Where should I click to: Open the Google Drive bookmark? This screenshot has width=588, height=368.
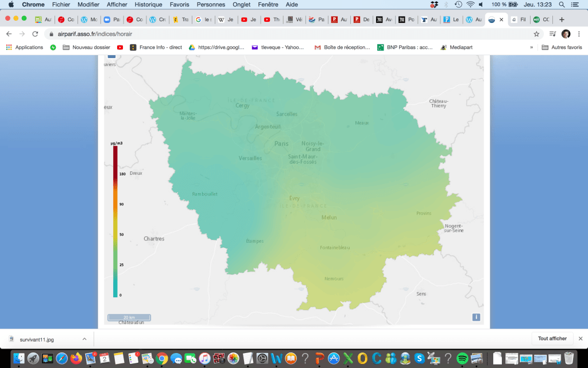click(x=217, y=47)
